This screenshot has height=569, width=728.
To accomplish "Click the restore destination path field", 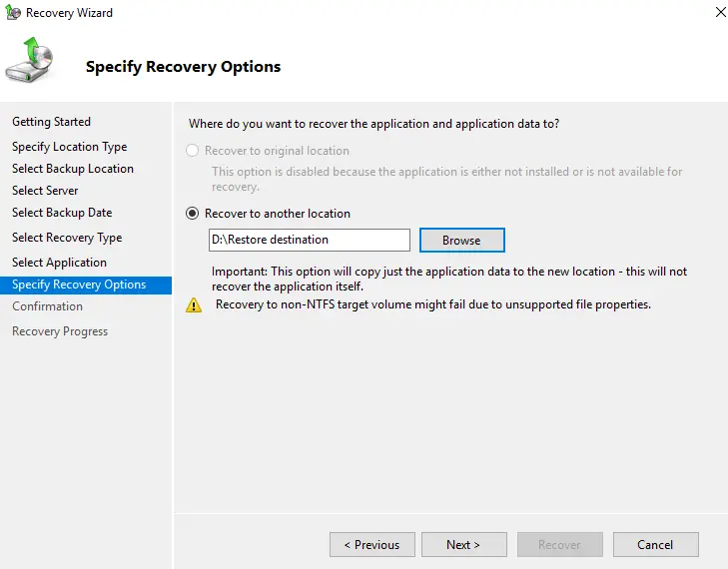I will pos(310,240).
